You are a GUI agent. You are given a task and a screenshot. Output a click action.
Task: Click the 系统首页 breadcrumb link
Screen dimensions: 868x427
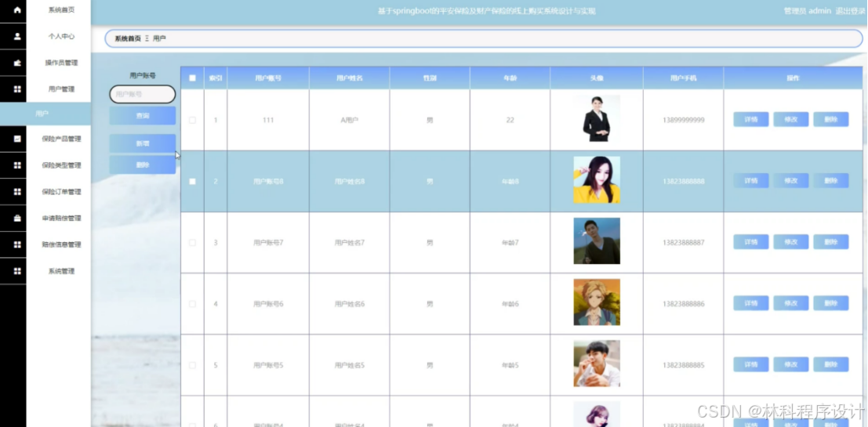pos(128,38)
